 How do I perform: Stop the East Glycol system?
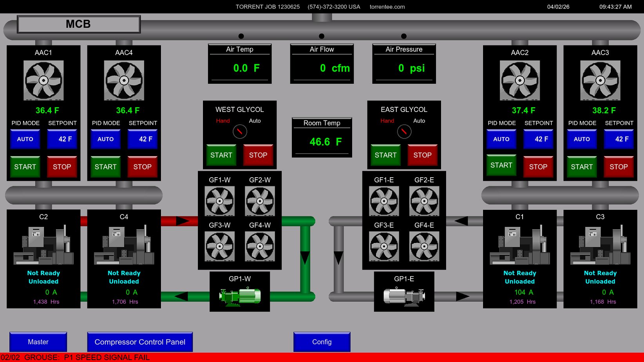[423, 155]
